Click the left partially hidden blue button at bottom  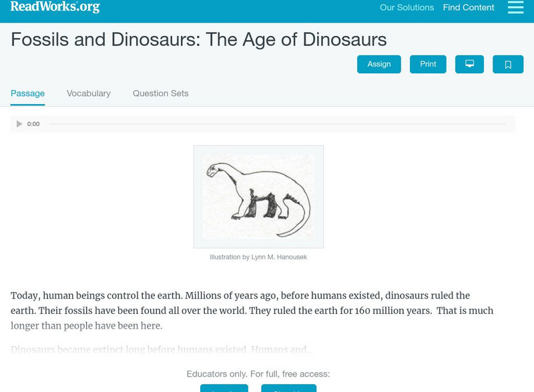(224, 388)
